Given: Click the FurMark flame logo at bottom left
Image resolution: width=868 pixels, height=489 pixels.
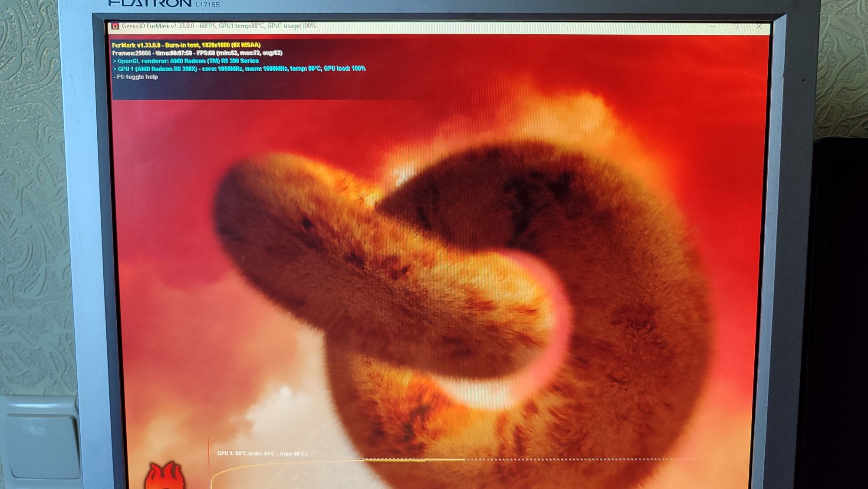Looking at the screenshot, I should [x=164, y=475].
